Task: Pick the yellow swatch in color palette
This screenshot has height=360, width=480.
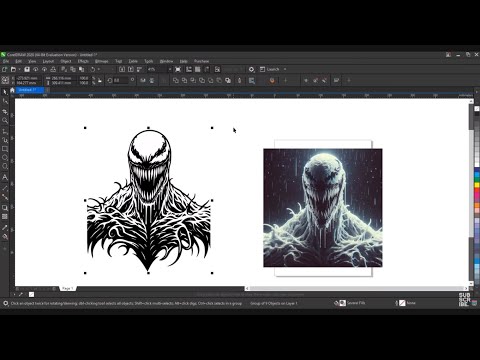Action: coord(477,184)
